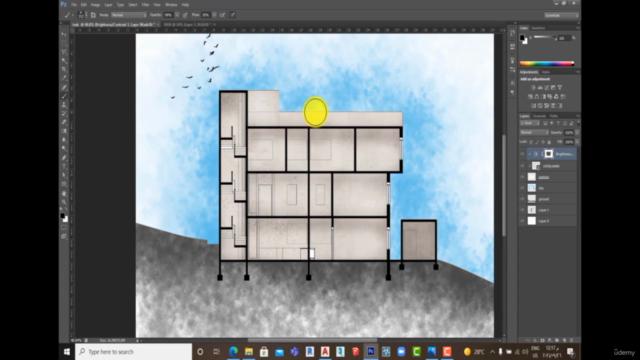Image resolution: width=640 pixels, height=360 pixels.
Task: Select the Move tool
Action: (64, 34)
